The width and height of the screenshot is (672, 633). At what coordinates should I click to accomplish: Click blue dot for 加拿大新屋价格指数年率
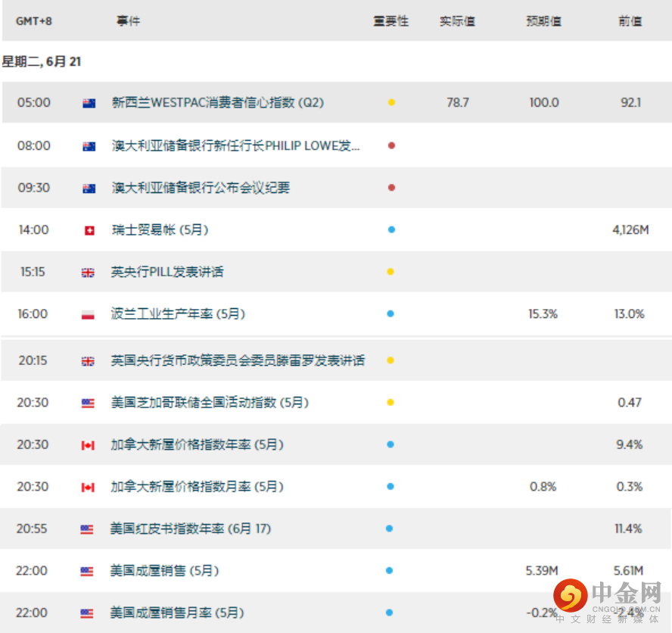point(390,444)
